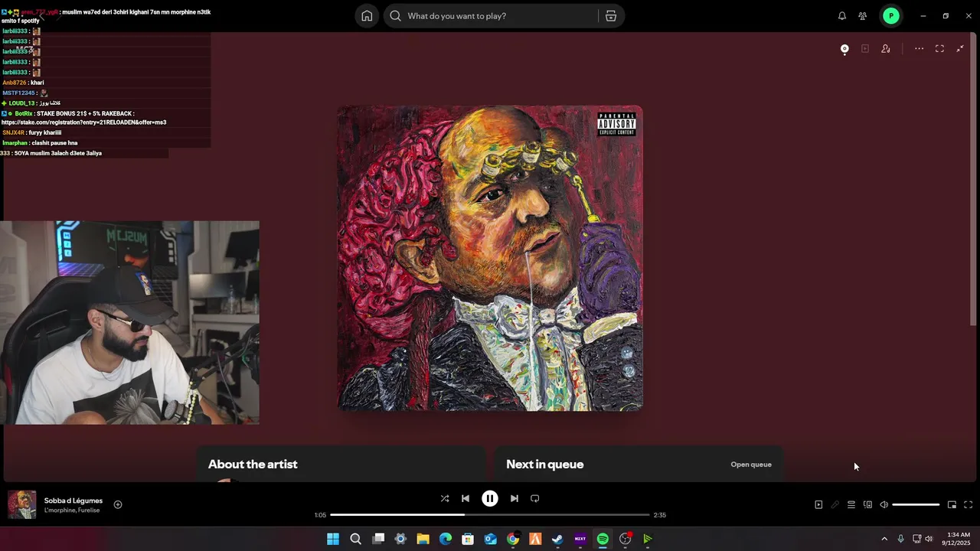Select the album art view toggle

pos(844,49)
